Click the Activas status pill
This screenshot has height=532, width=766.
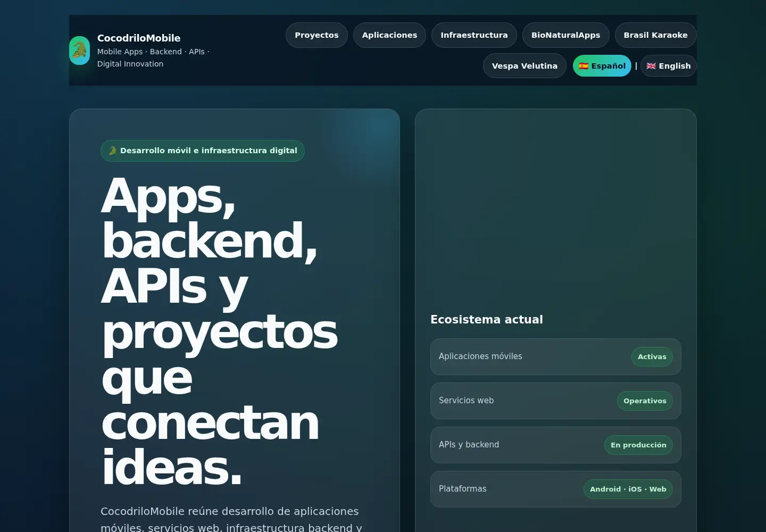point(652,357)
